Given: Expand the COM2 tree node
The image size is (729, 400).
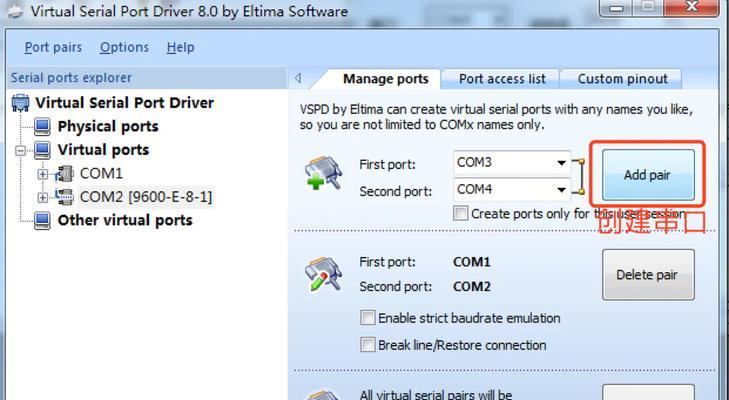Looking at the screenshot, I should coord(43,197).
